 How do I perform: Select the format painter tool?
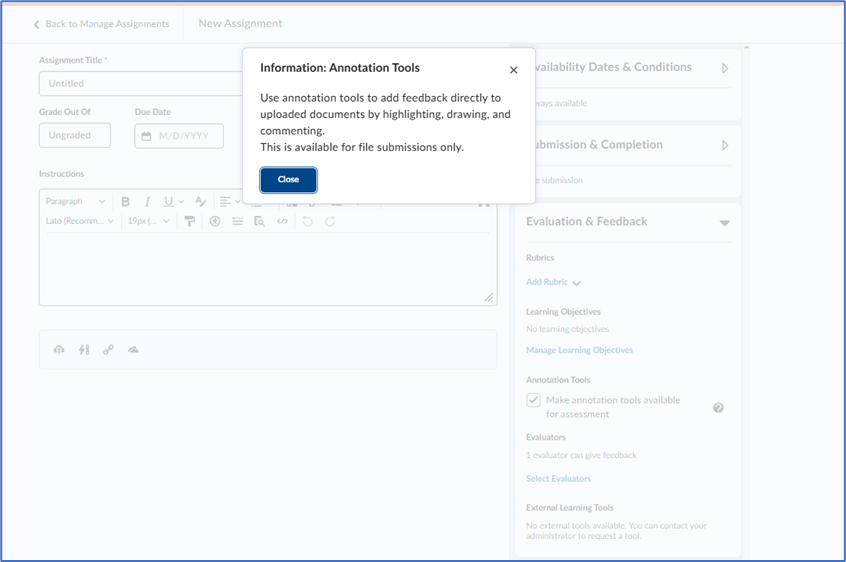[x=189, y=221]
